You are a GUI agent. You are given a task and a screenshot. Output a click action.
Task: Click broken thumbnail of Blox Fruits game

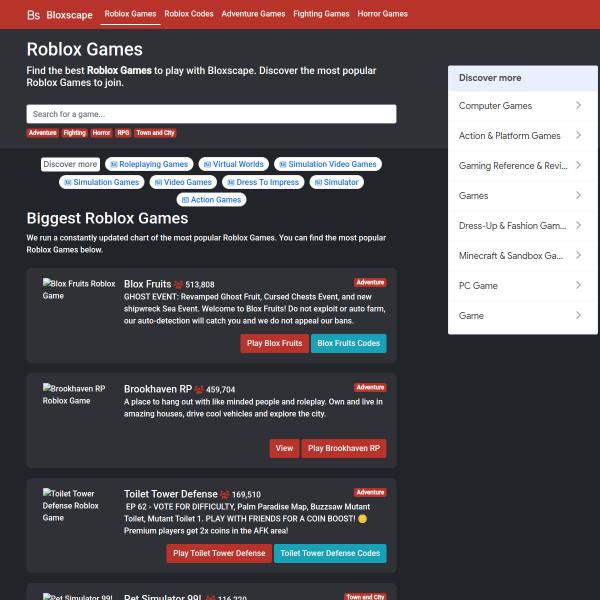click(79, 289)
